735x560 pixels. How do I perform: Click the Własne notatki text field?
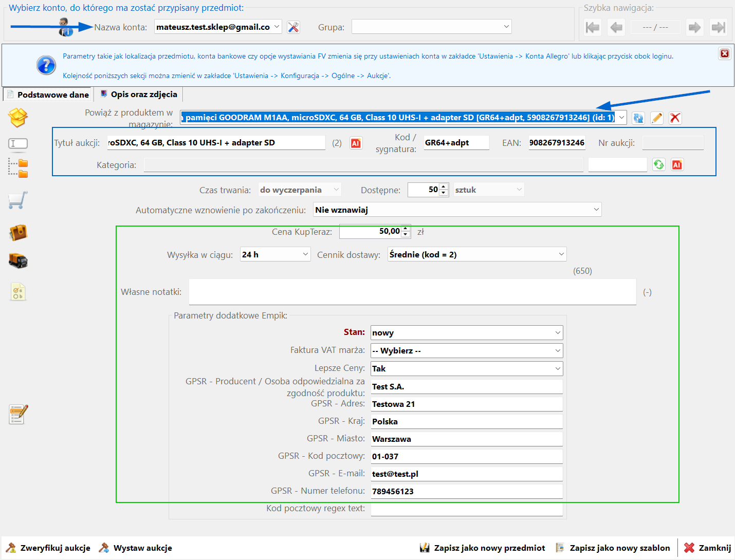(x=412, y=292)
